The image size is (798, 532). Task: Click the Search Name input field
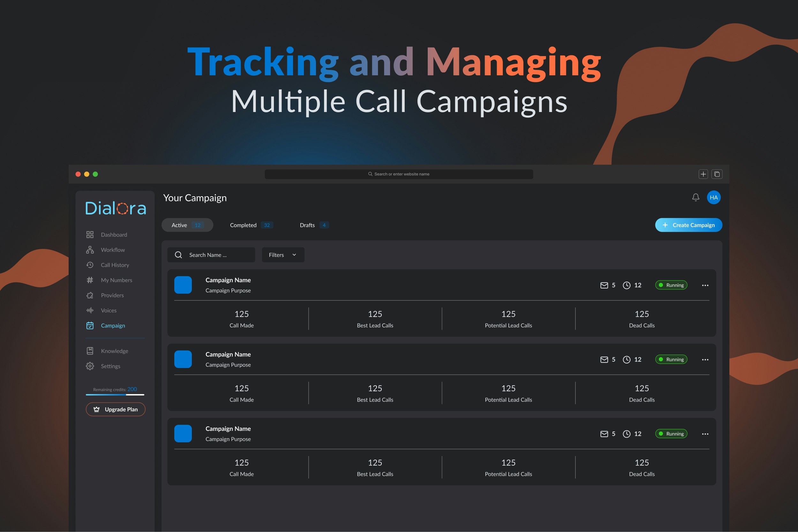pos(217,255)
